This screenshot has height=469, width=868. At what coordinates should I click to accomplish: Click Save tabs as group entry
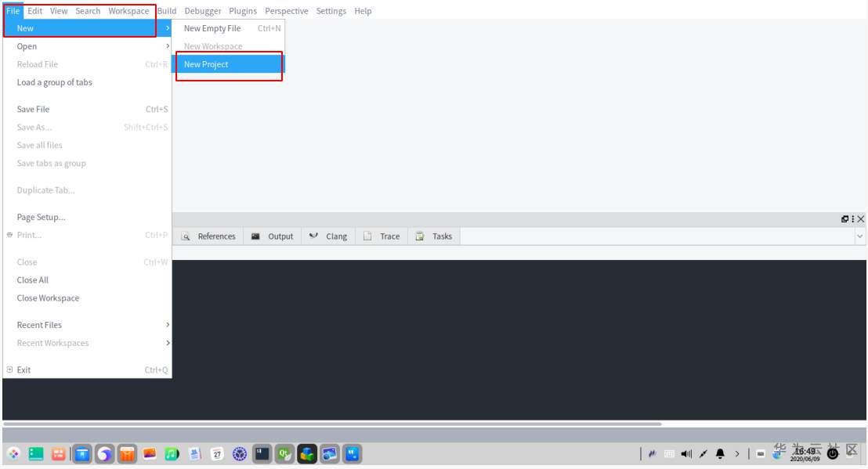point(88,163)
